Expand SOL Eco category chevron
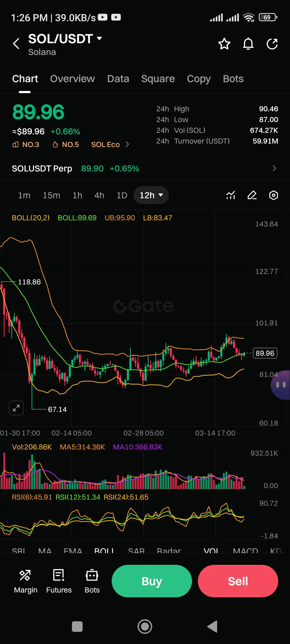The width and height of the screenshot is (290, 644). tap(127, 144)
